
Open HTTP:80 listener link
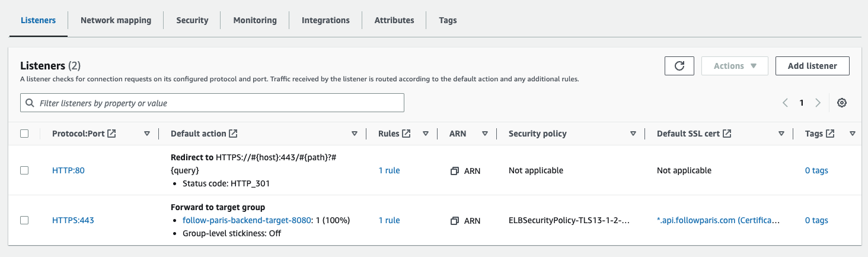[x=68, y=170]
